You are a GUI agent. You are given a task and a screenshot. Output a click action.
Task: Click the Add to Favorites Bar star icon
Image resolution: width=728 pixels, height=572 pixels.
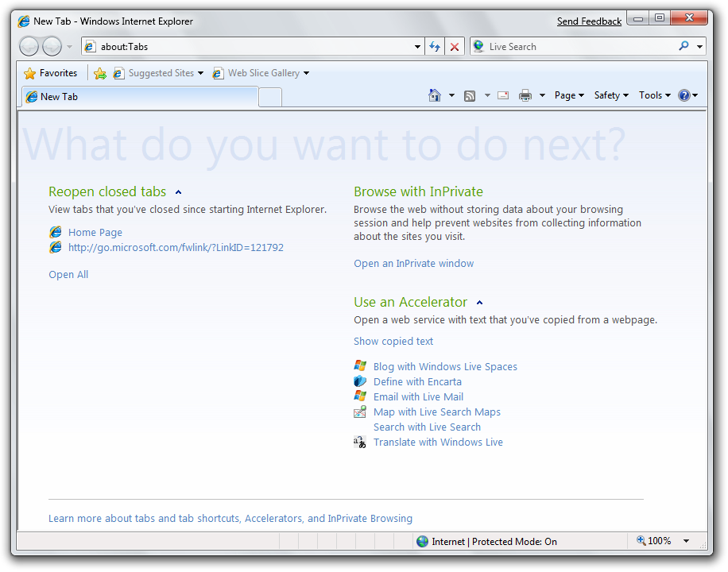[99, 73]
